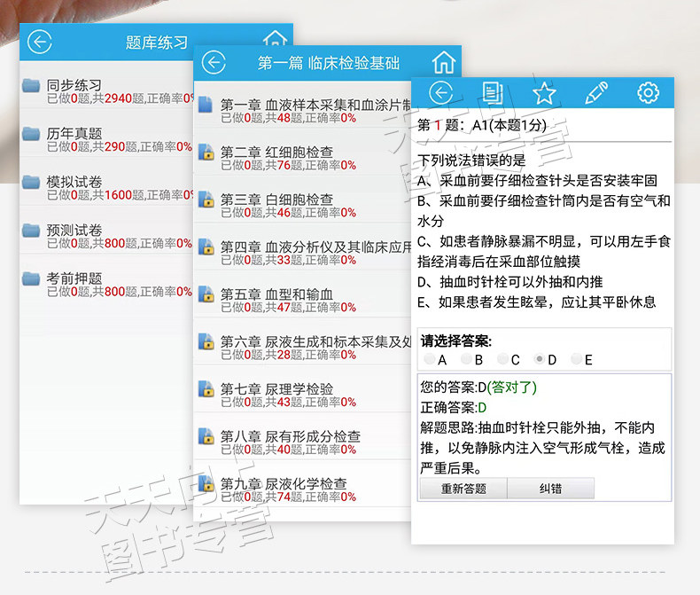Open the 考前押题 folder
This screenshot has width=700, height=595.
(x=107, y=284)
